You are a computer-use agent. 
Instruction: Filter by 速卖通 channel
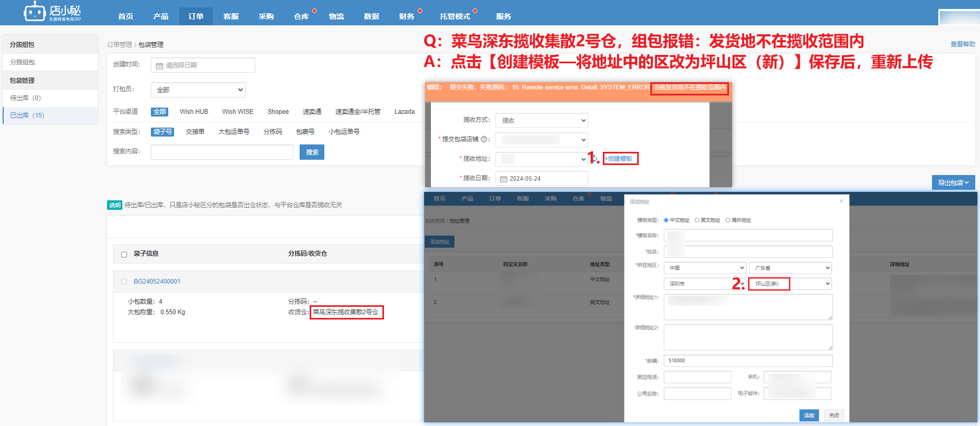[x=312, y=112]
